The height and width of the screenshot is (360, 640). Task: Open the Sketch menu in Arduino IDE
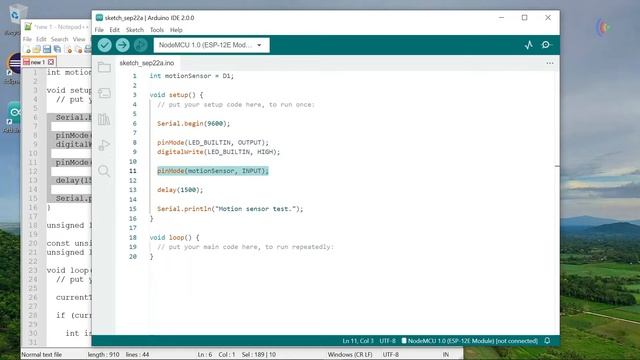point(135,30)
